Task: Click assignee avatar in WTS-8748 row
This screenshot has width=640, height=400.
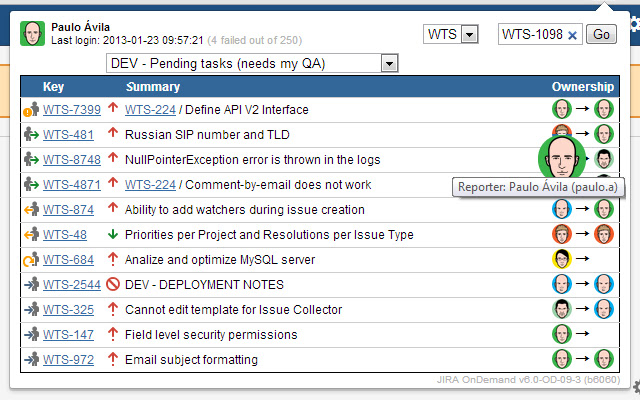Action: click(604, 159)
